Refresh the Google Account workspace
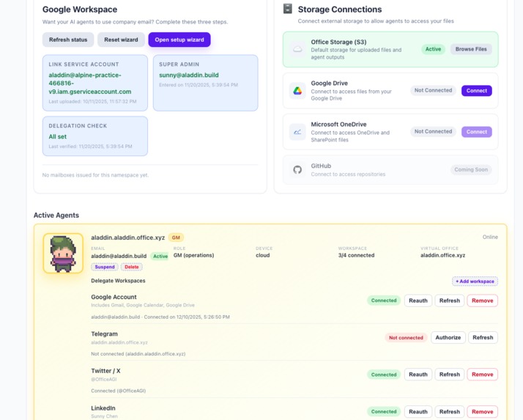 (x=450, y=301)
